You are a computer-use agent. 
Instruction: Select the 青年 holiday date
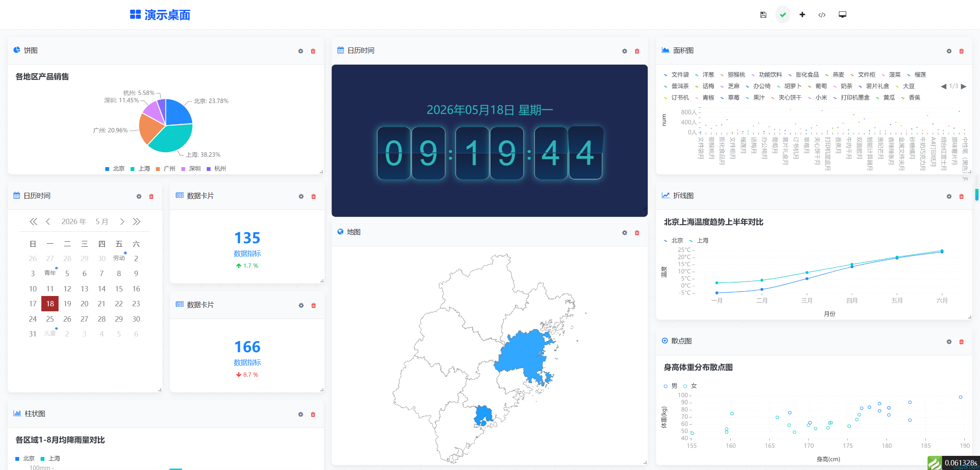pos(50,273)
